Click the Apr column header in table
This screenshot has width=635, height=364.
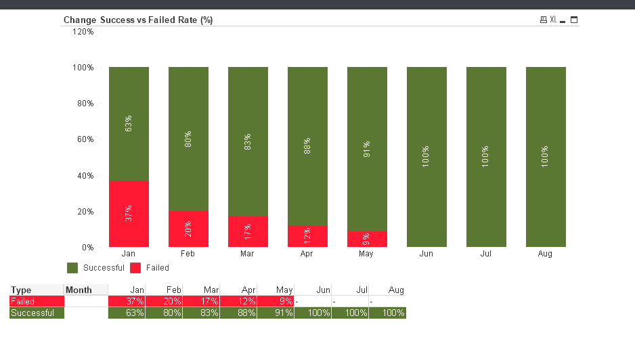[x=248, y=290]
